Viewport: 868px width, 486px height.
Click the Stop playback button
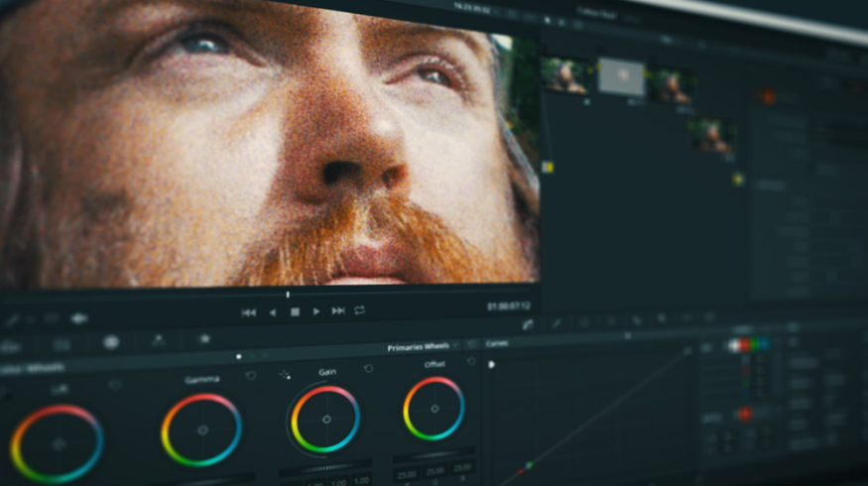[295, 311]
